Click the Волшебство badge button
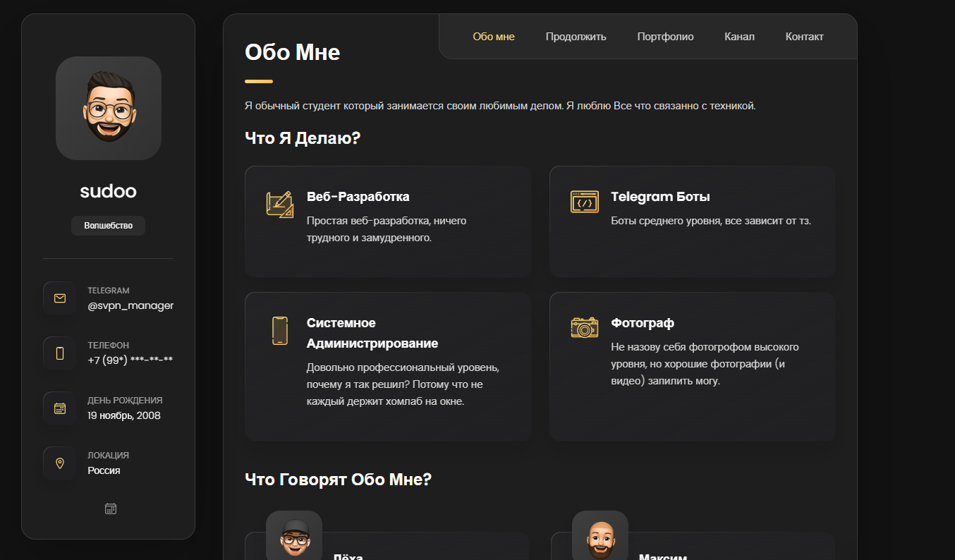The width and height of the screenshot is (955, 560). point(108,226)
